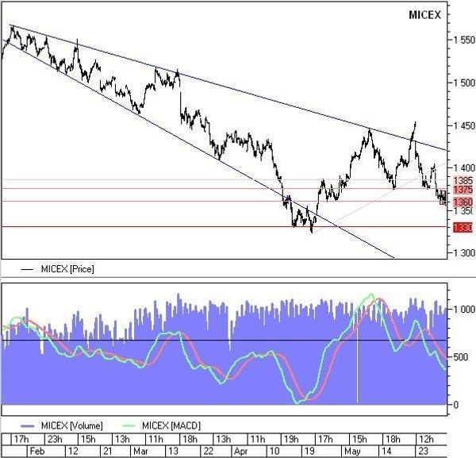Click the Mar date axis label
476x458 pixels.
point(141,451)
